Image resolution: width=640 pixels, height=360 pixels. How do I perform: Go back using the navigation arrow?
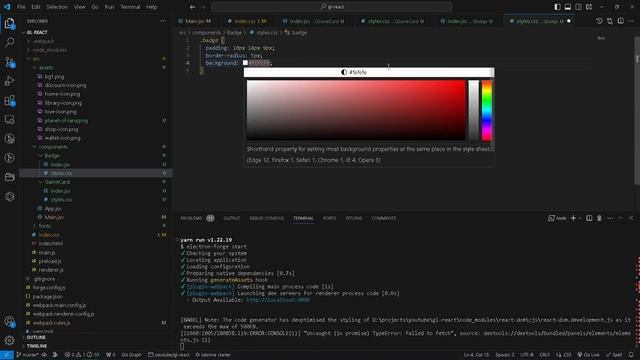(192, 7)
